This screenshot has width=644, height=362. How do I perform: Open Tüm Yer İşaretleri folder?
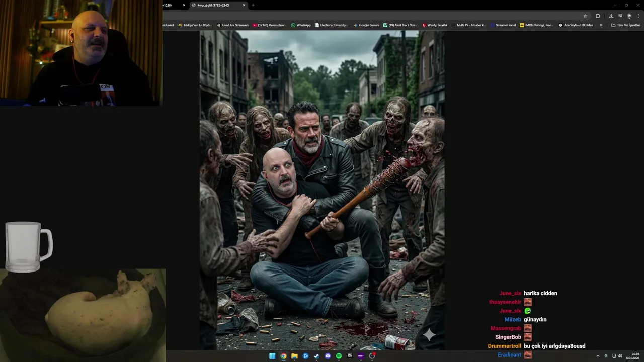click(x=626, y=25)
